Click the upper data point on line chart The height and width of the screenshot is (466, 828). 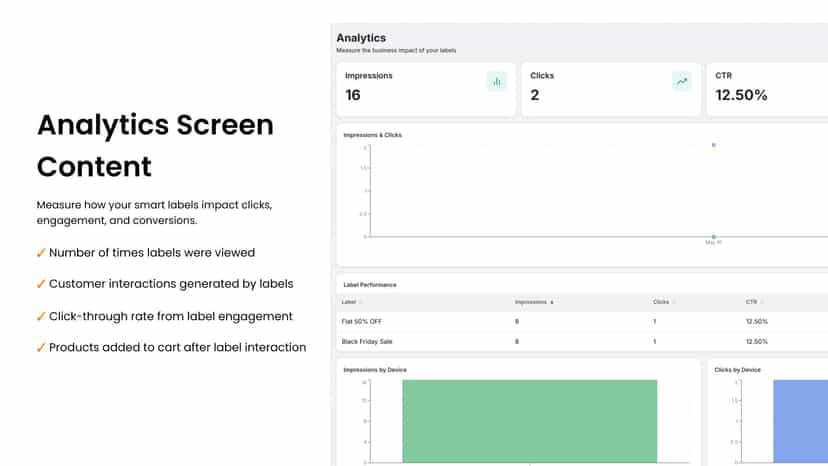point(713,145)
